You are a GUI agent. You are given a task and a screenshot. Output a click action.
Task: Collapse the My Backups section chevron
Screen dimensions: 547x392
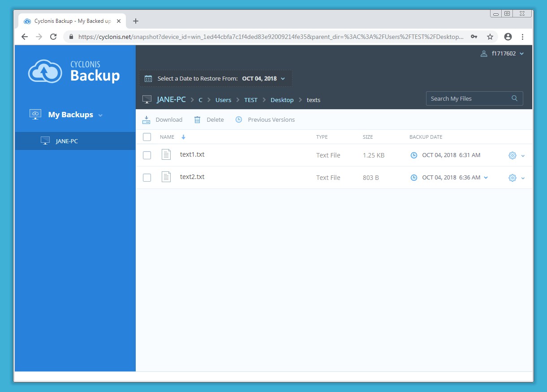(x=99, y=115)
